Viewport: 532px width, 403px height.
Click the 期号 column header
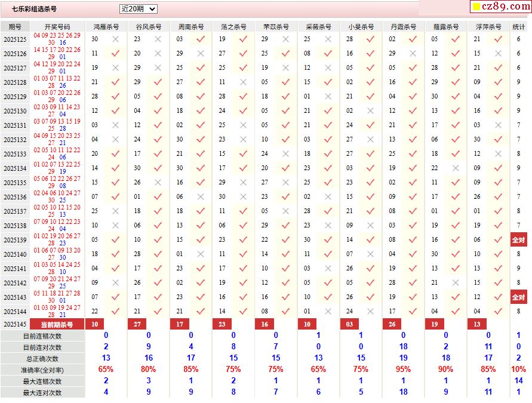click(x=15, y=27)
